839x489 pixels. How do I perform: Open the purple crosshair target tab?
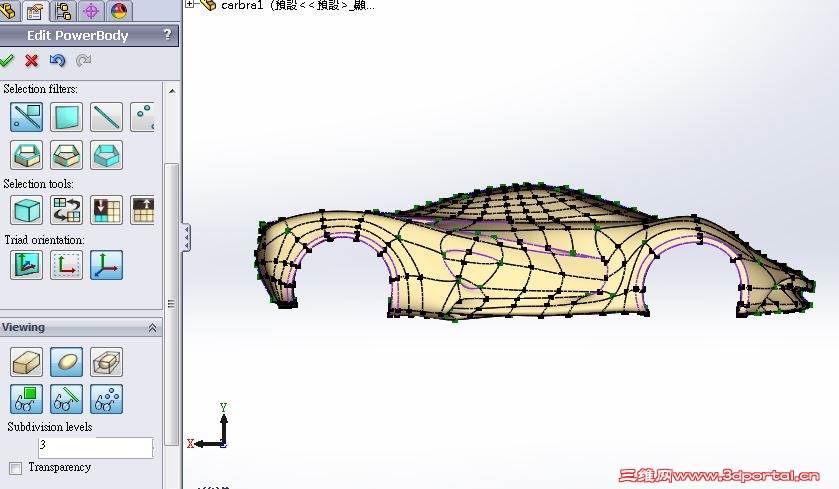(91, 11)
